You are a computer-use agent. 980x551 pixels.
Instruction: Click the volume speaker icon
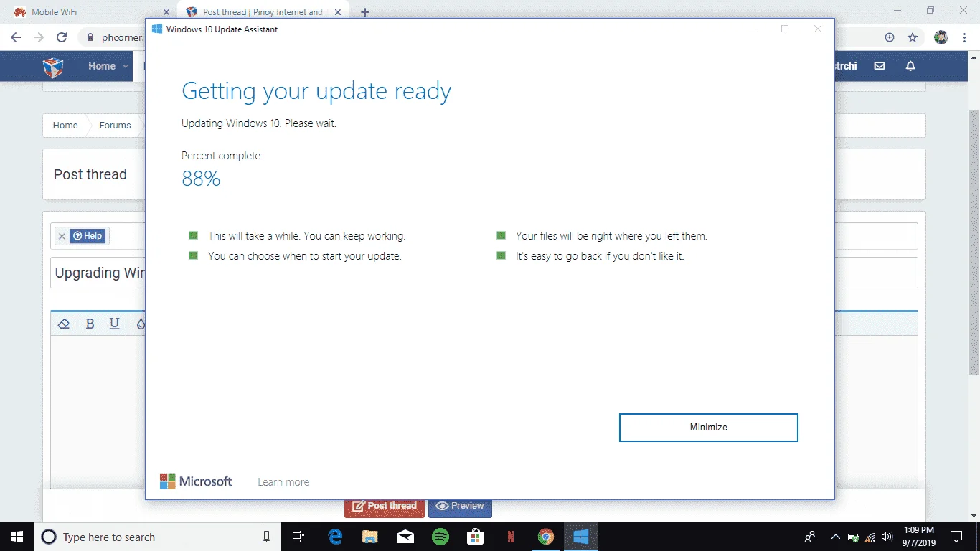[887, 537]
